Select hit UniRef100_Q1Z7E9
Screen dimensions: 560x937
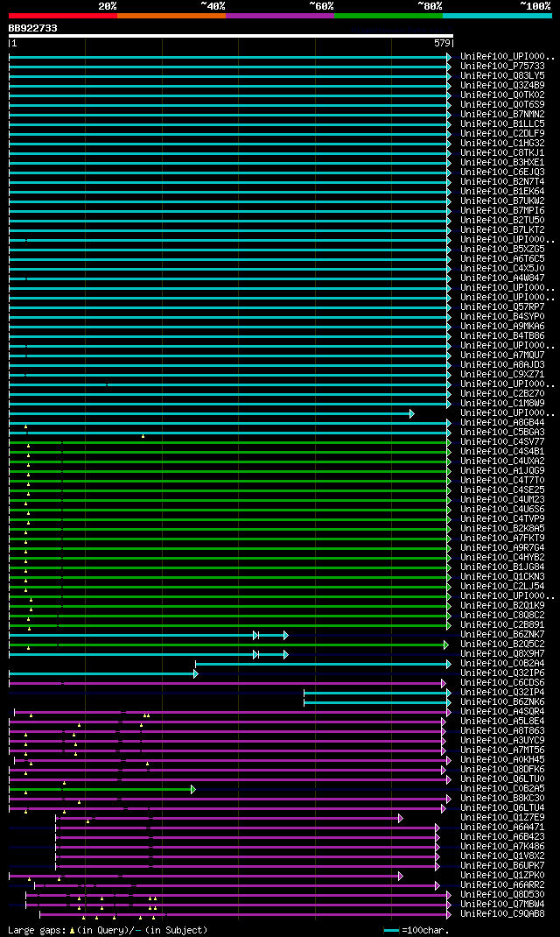click(502, 818)
